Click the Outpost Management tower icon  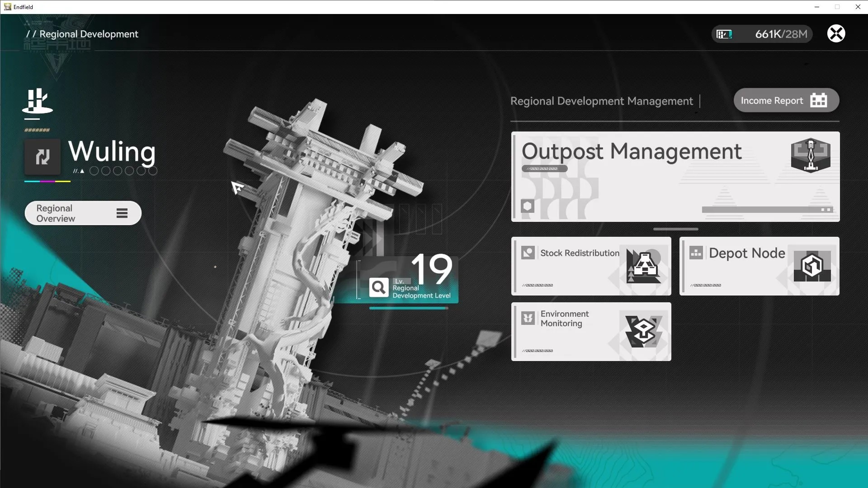[811, 155]
